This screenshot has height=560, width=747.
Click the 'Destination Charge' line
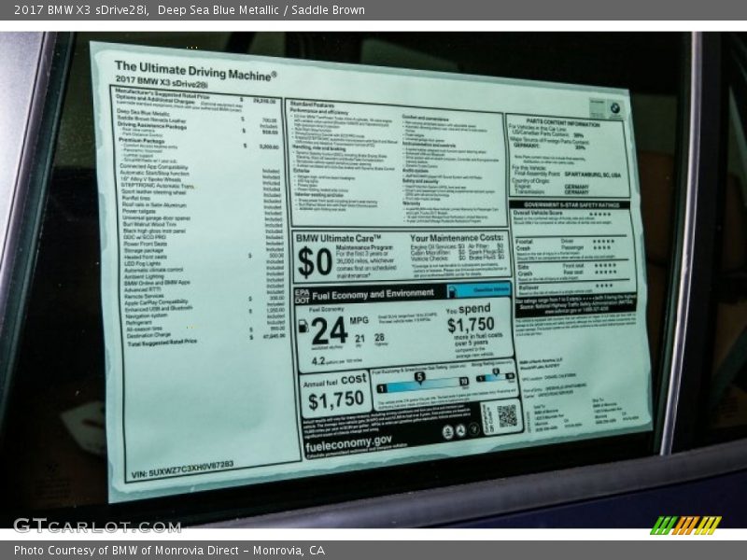pos(148,335)
